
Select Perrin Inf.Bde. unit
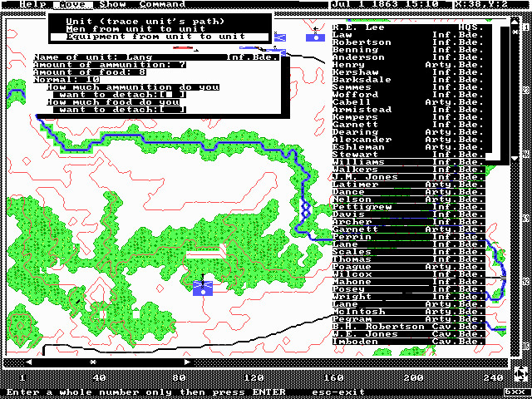(x=408, y=236)
